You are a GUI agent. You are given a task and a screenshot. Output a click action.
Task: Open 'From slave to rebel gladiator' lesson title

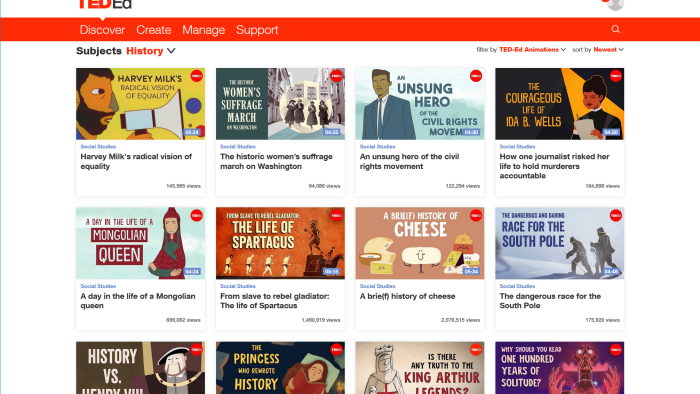pyautogui.click(x=275, y=301)
